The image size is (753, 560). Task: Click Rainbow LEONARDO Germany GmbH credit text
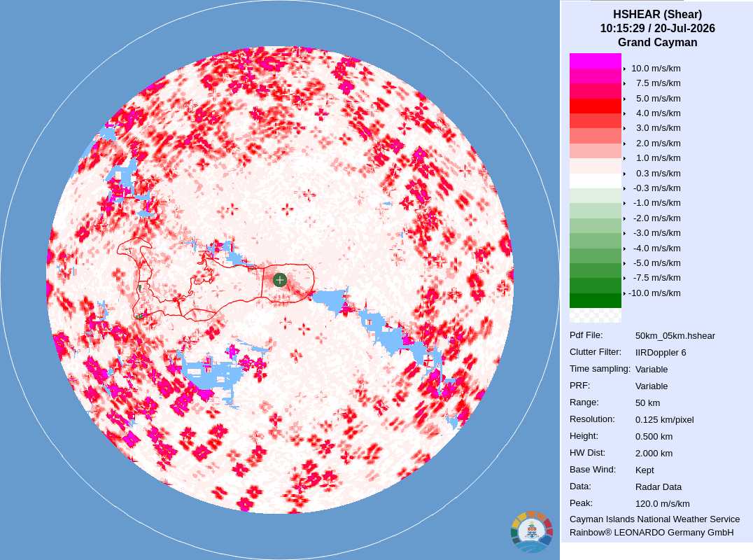click(x=652, y=533)
